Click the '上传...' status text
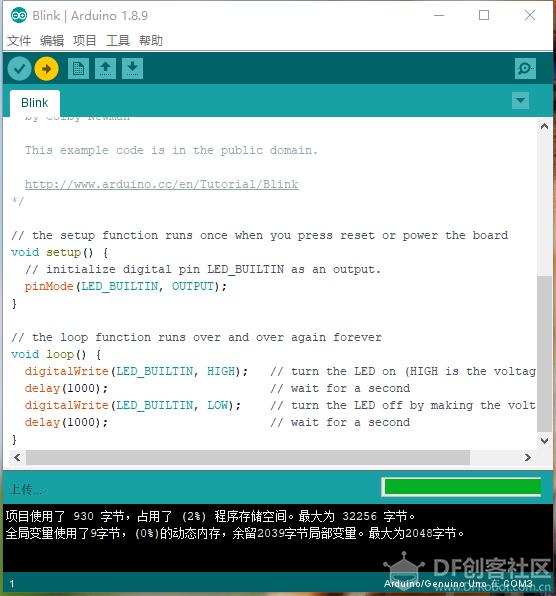 pyautogui.click(x=26, y=489)
